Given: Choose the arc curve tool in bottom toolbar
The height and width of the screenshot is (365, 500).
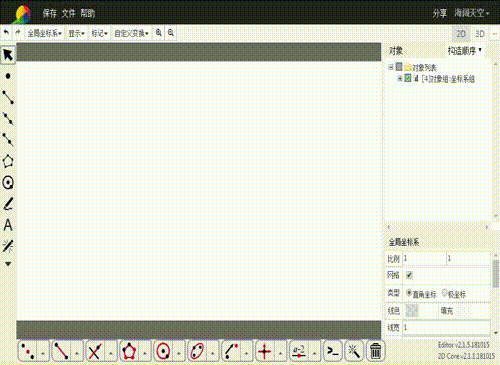Looking at the screenshot, I should coord(231,351).
